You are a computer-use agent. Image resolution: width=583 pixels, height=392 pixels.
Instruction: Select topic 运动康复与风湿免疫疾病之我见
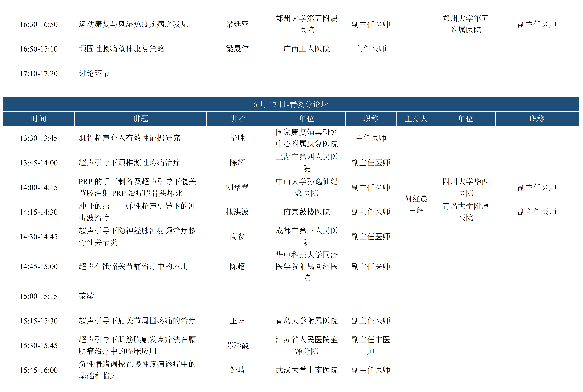tap(133, 24)
